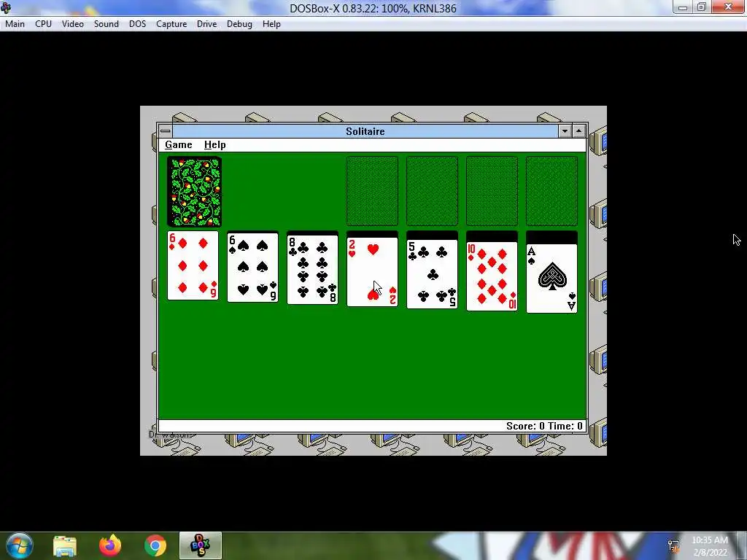The height and width of the screenshot is (560, 747).
Task: Maximize Solitaire with the up arrow button
Action: click(x=578, y=131)
